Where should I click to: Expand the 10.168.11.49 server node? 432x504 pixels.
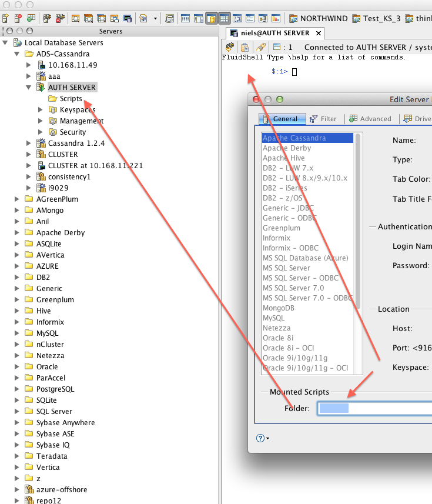coord(29,65)
